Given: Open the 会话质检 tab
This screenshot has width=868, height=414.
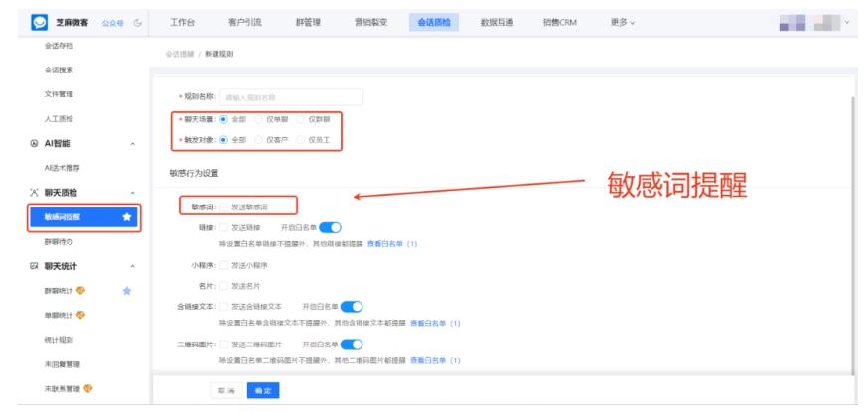Looking at the screenshot, I should pyautogui.click(x=434, y=23).
